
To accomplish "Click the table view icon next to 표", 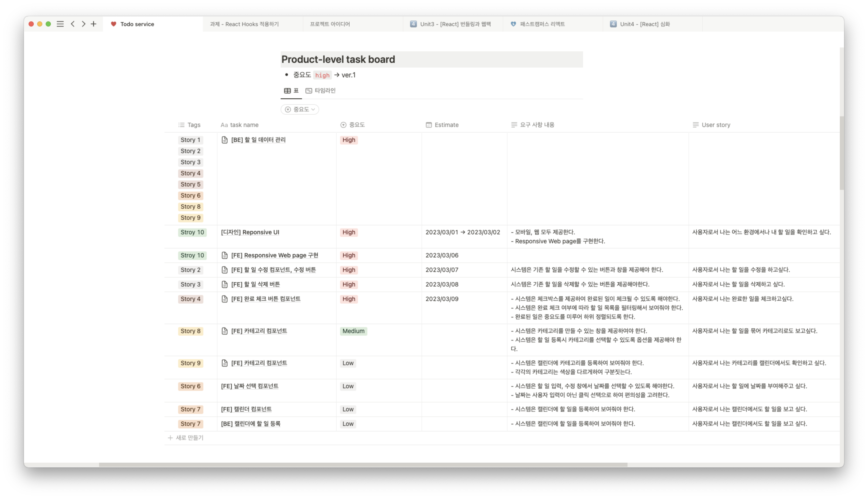I will point(287,90).
